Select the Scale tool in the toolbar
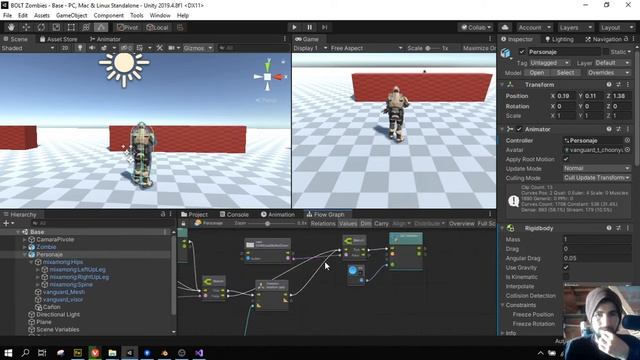The height and width of the screenshot is (360, 640). tap(56, 27)
